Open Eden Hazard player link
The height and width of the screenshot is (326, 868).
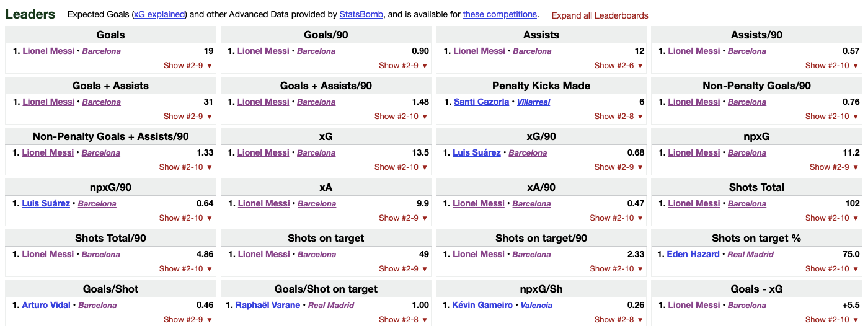[x=693, y=254]
